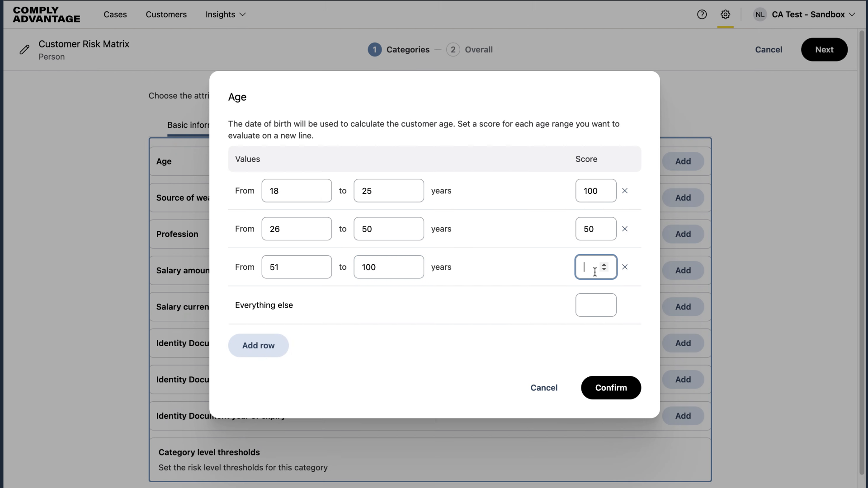Click the Add button next to Profession
The height and width of the screenshot is (488, 868).
[683, 234]
